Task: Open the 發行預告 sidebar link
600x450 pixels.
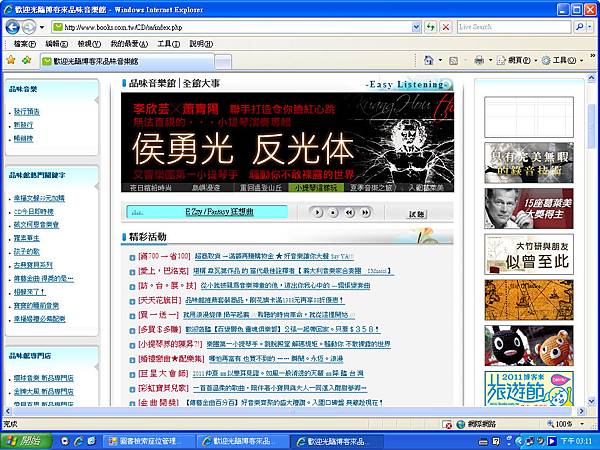Action: click(x=26, y=112)
